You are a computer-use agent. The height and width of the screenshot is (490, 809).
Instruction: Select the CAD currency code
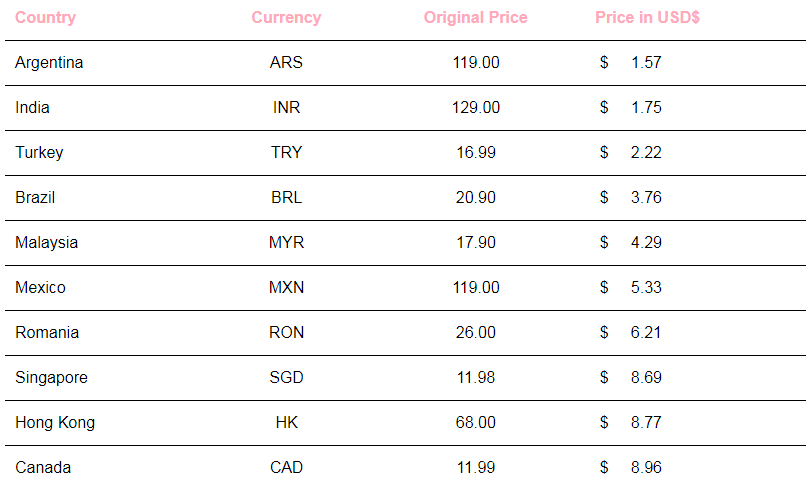[x=286, y=467]
